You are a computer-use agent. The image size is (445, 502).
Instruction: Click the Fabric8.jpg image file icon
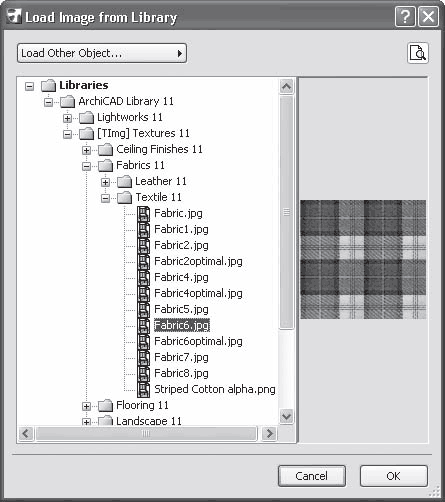pyautogui.click(x=144, y=373)
